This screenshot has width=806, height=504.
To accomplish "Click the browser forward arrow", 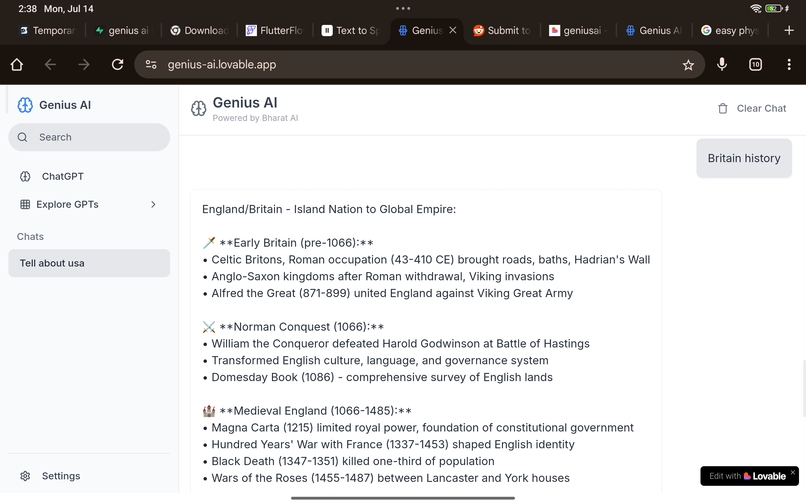I will [x=84, y=64].
